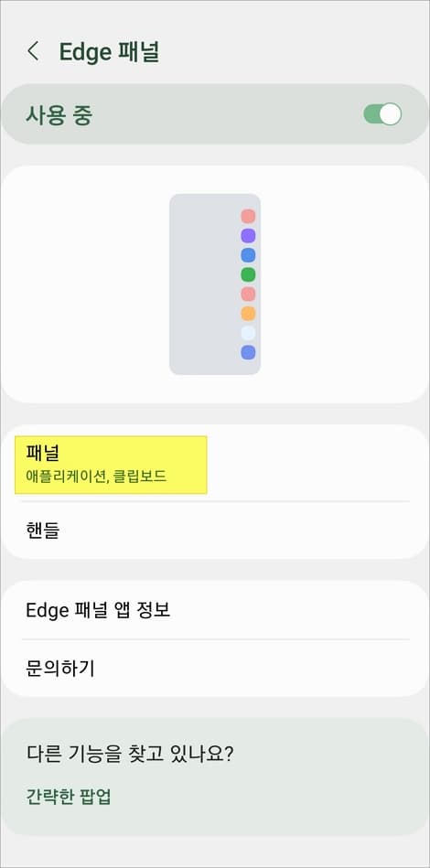
Task: Open the 핸들 settings entry
Action: pos(215,530)
